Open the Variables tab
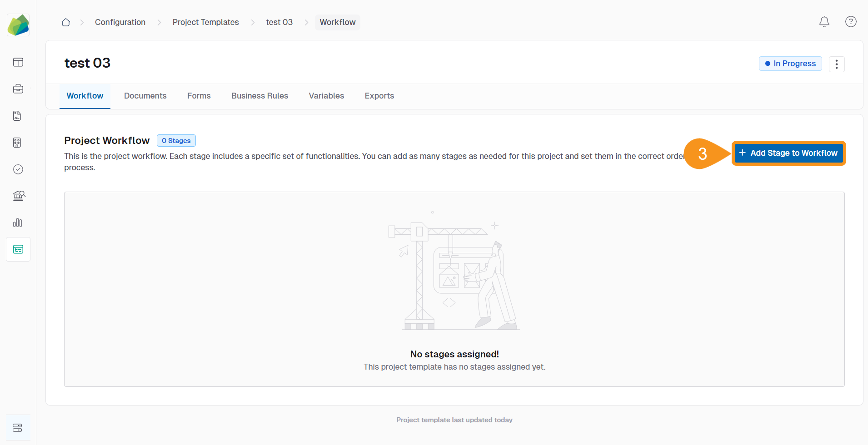 (326, 96)
